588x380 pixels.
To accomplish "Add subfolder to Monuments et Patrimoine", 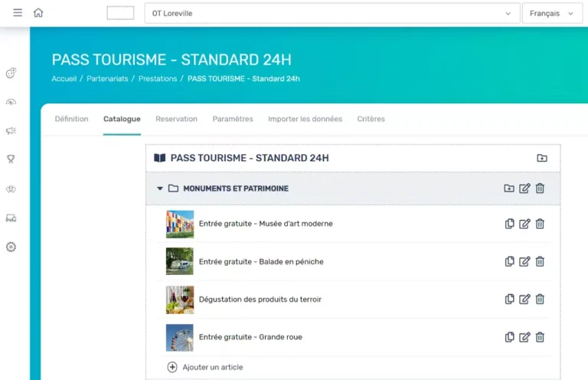I will click(509, 188).
